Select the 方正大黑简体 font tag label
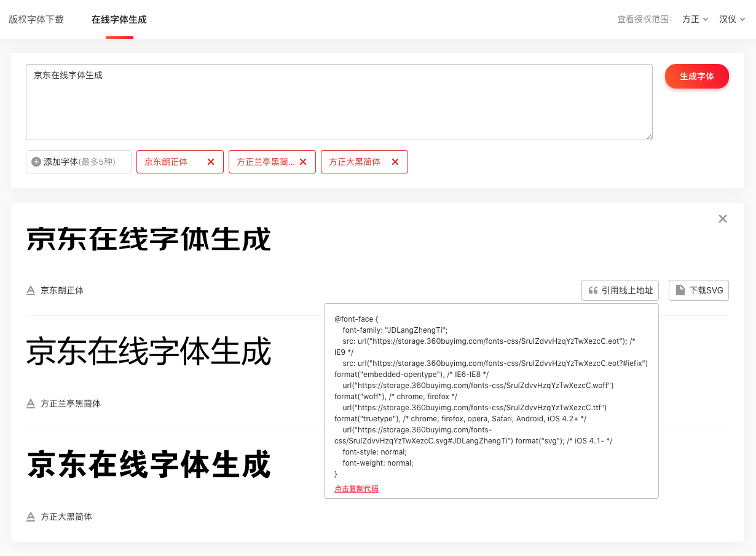Image resolution: width=756 pixels, height=556 pixels. [355, 162]
